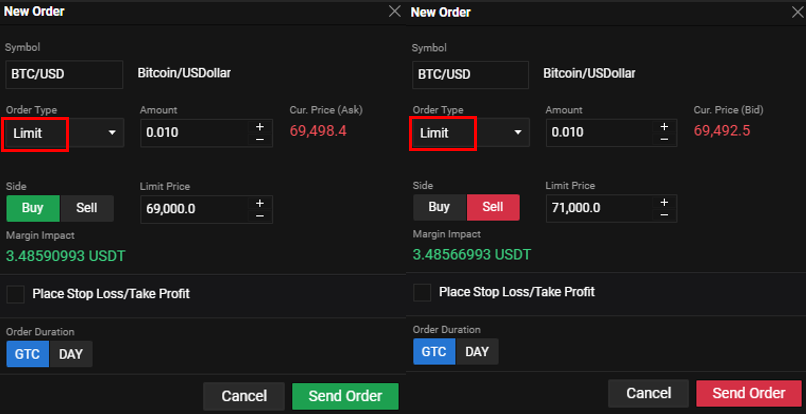Image resolution: width=806 pixels, height=414 pixels.
Task: Decrease the 69,000.0 Limit Price with minus
Action: coord(260,215)
